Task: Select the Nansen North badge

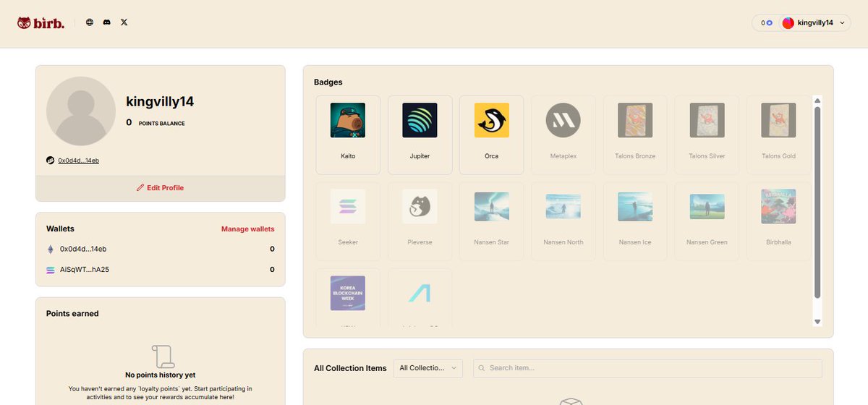Action: pos(563,221)
